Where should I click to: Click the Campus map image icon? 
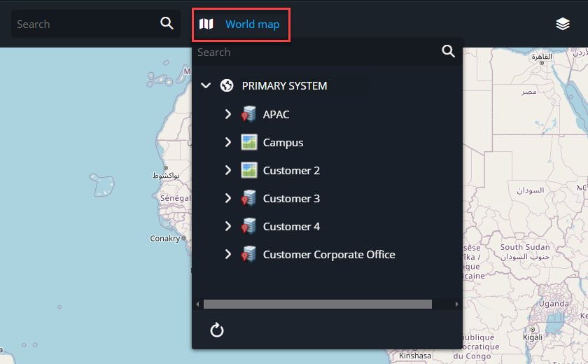[248, 142]
